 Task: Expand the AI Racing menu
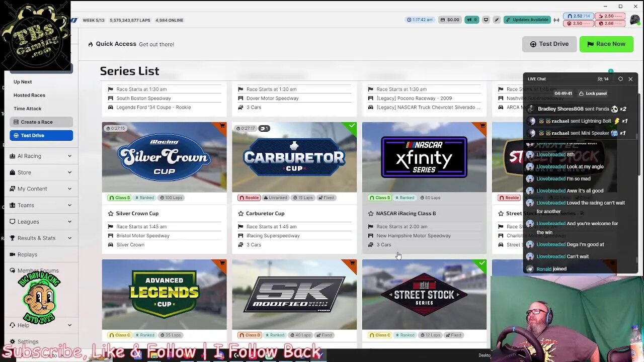41,156
